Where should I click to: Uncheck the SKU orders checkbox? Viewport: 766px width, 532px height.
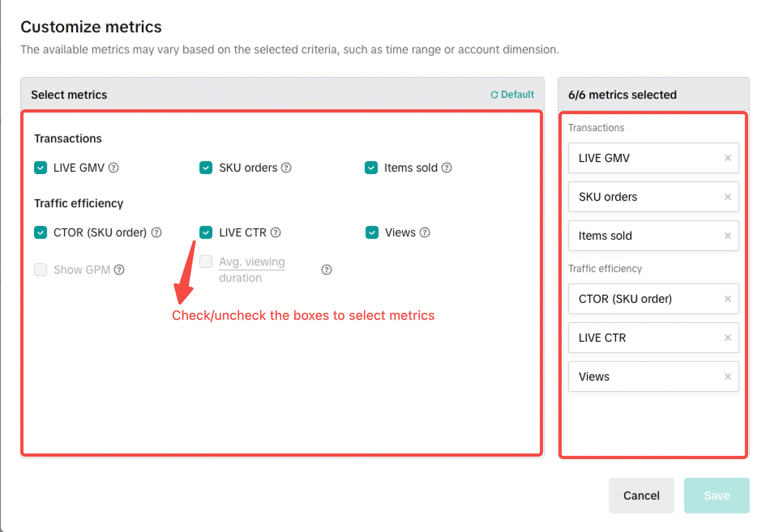coord(206,168)
